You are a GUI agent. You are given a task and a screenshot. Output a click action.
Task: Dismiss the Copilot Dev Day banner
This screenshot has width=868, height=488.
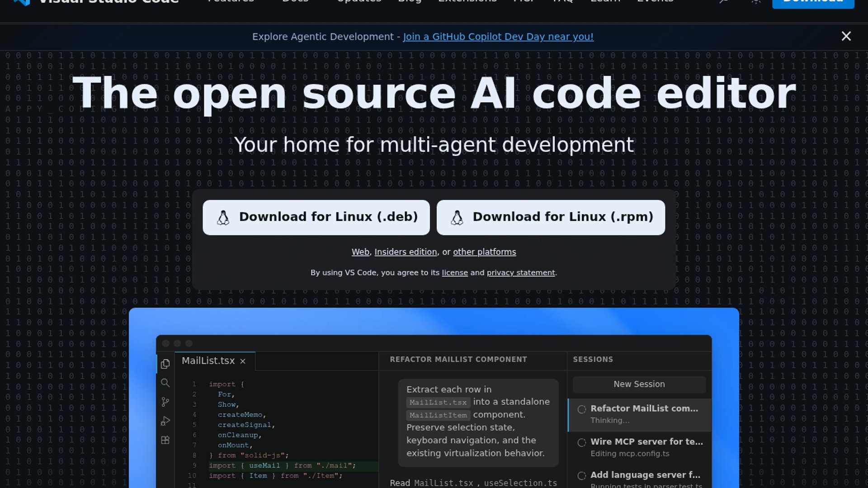(x=846, y=36)
